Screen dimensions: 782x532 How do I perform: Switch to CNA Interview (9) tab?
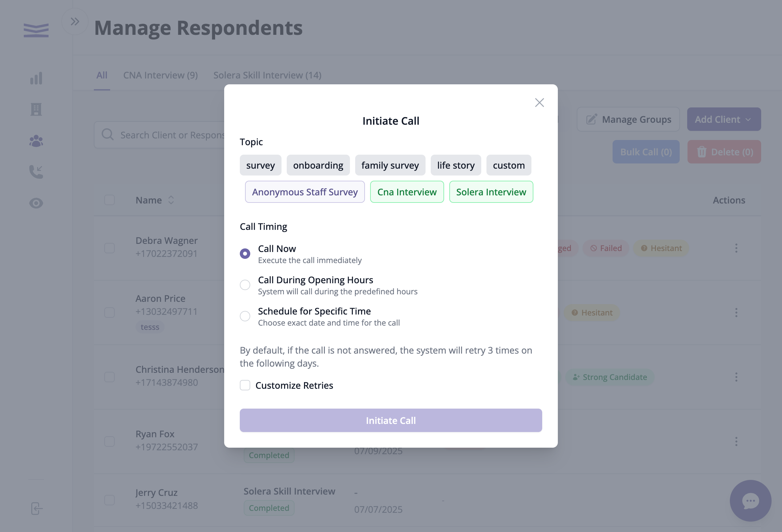[x=160, y=75]
